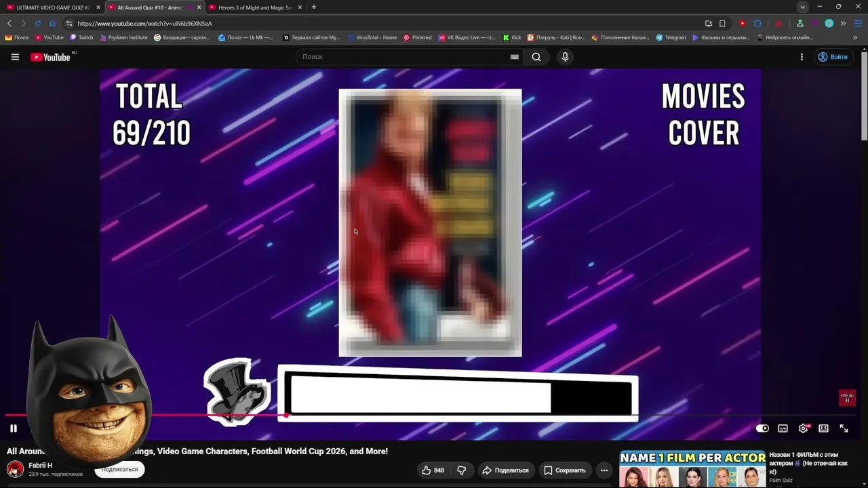Open the Pinterest bookmark
Image resolution: width=868 pixels, height=488 pixels.
click(418, 38)
